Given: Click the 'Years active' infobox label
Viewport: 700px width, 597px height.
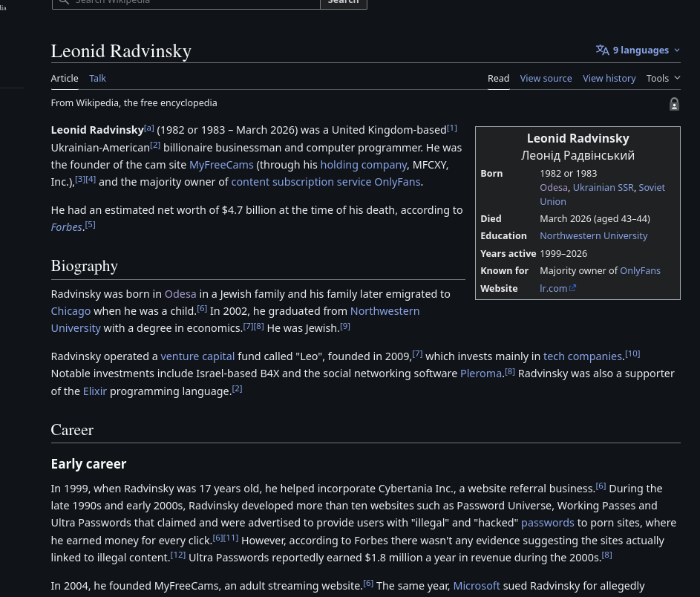Looking at the screenshot, I should [508, 254].
